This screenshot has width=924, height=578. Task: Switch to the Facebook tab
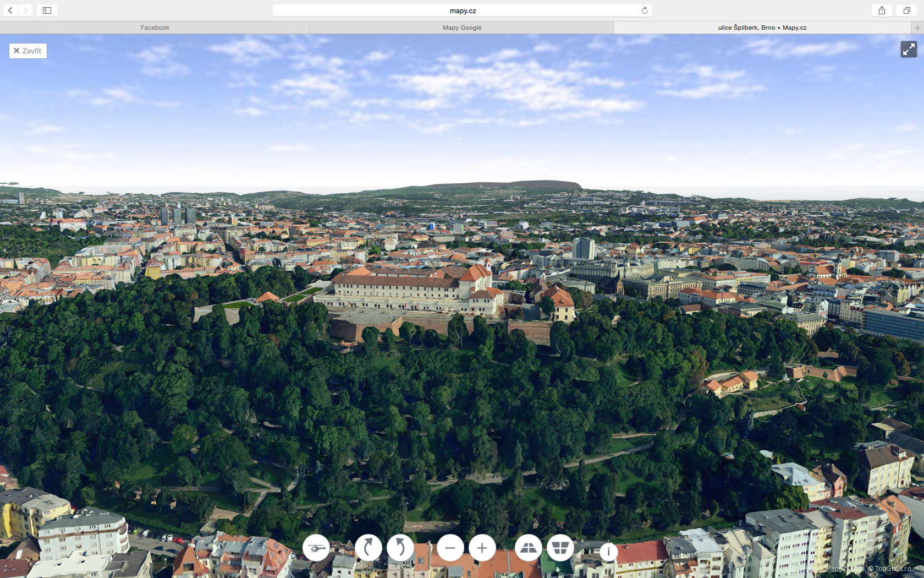pos(155,28)
